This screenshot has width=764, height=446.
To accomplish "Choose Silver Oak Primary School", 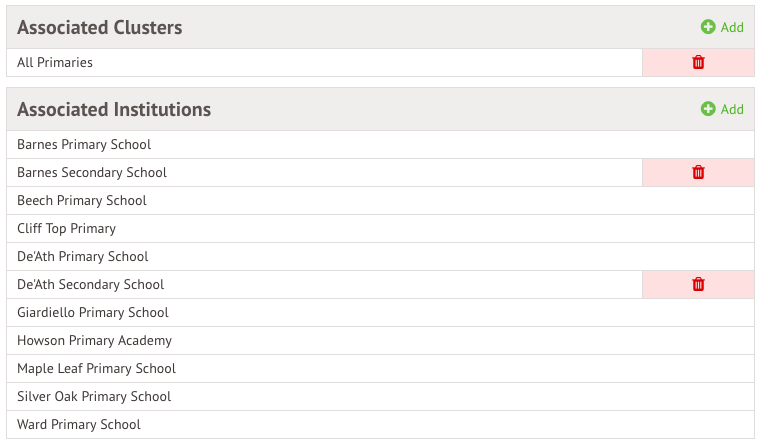I will click(94, 397).
